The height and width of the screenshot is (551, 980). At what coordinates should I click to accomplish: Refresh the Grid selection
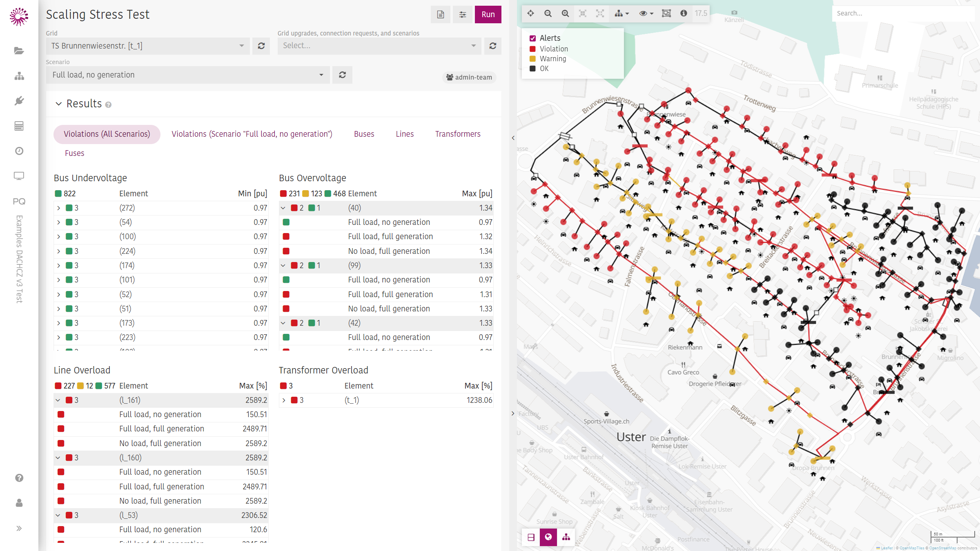tap(261, 46)
